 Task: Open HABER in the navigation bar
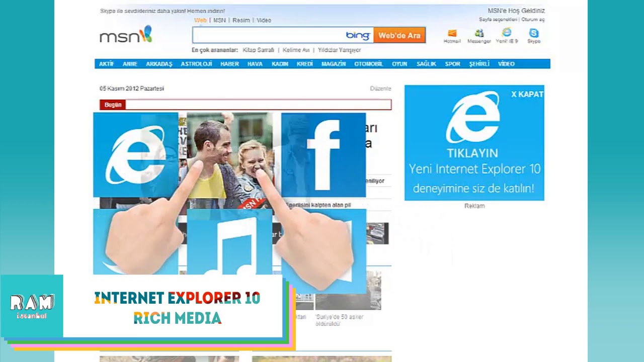click(229, 64)
